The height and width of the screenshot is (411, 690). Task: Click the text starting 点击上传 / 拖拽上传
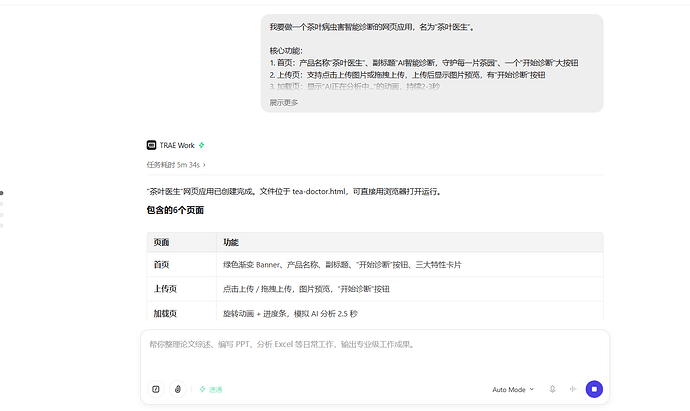tap(306, 289)
